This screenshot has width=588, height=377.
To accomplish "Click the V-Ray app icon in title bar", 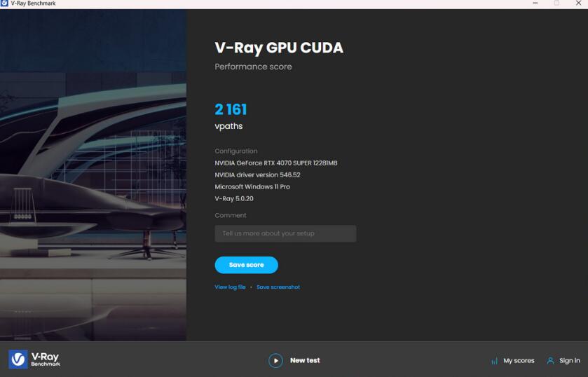I will (x=5, y=4).
